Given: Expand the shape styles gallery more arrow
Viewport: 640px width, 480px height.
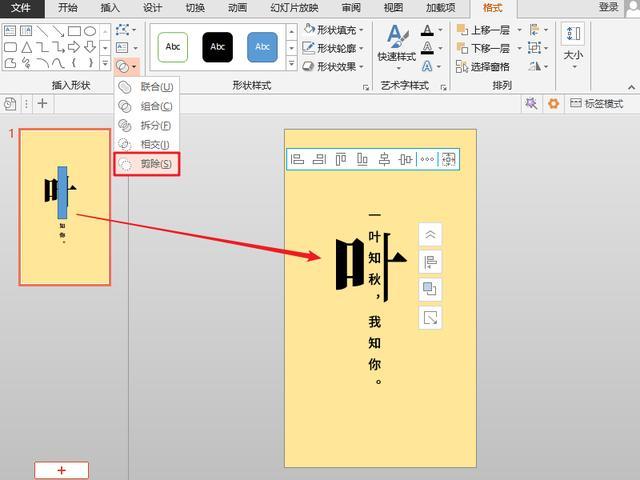Looking at the screenshot, I should coord(291,66).
